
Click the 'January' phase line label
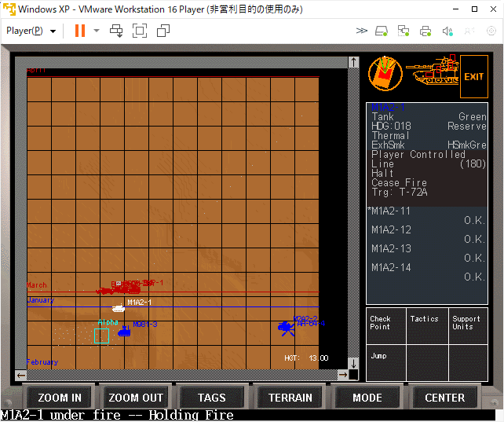click(x=41, y=300)
